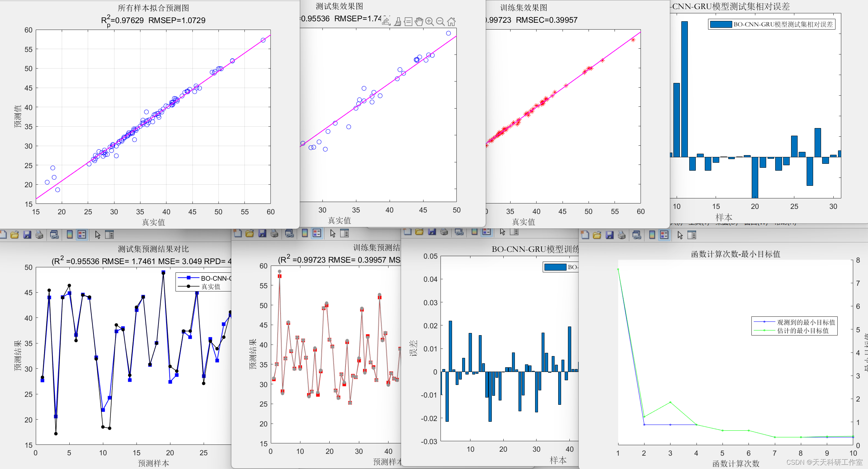
Task: Click legend entry 观测到的最小目标值
Action: click(806, 322)
